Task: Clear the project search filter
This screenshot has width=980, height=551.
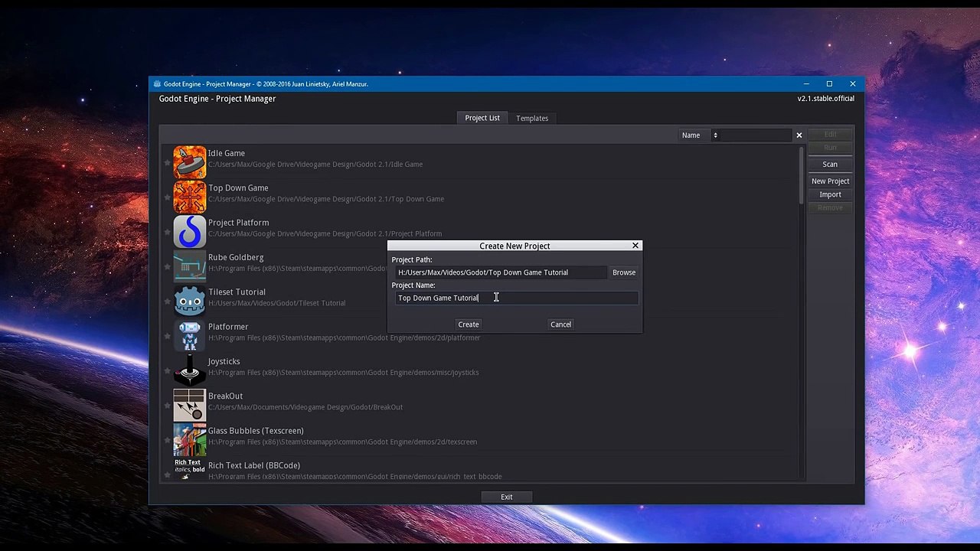Action: tap(799, 135)
